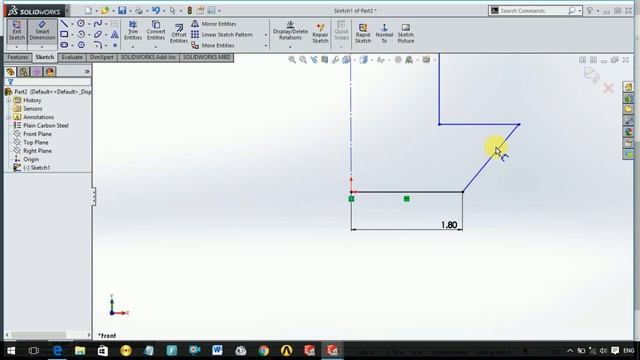
Task: Switch to the Evaluate tab
Action: 72,57
